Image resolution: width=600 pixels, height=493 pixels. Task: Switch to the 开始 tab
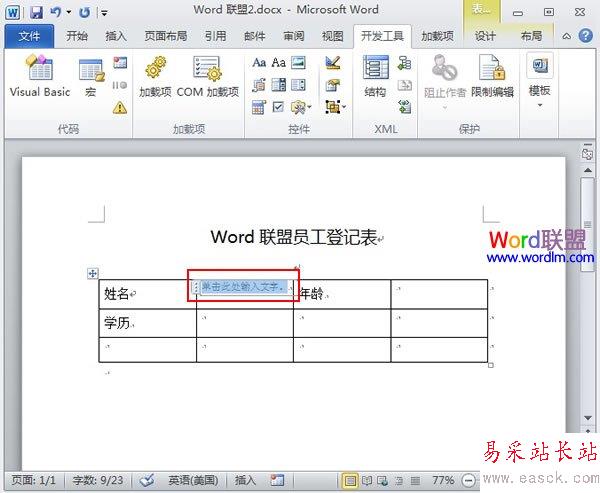(x=77, y=36)
